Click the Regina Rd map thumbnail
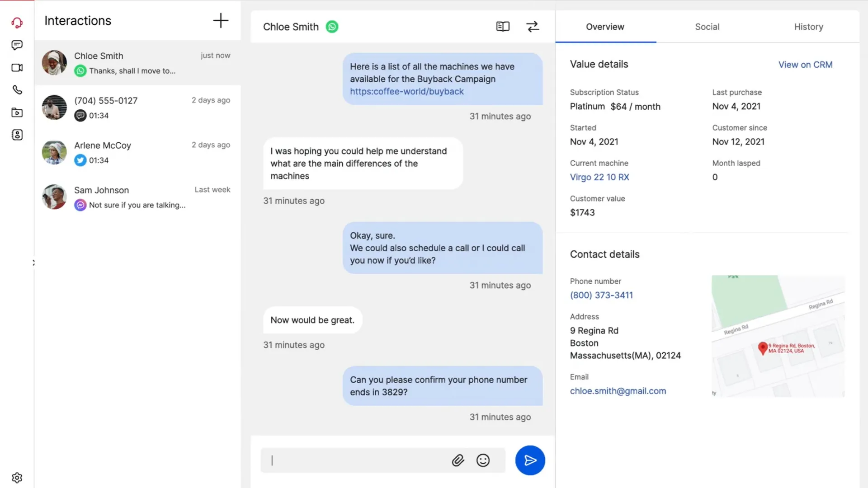 pyautogui.click(x=778, y=336)
